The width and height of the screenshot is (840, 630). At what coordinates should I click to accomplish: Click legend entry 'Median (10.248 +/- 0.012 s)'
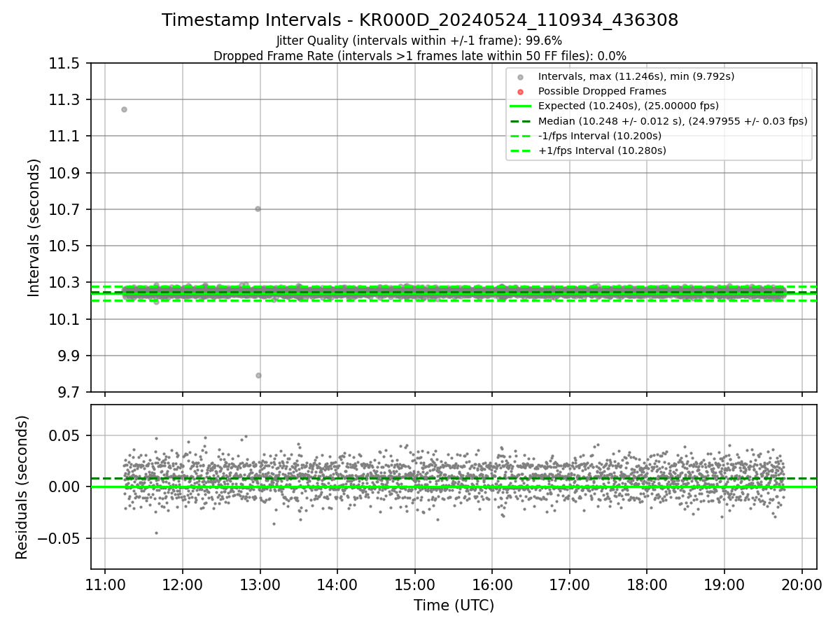click(x=673, y=121)
